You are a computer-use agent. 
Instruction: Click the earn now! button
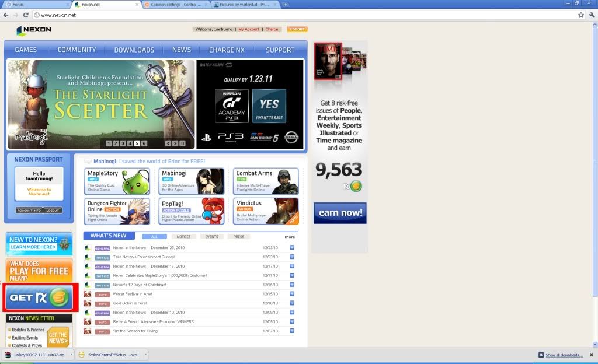[340, 213]
